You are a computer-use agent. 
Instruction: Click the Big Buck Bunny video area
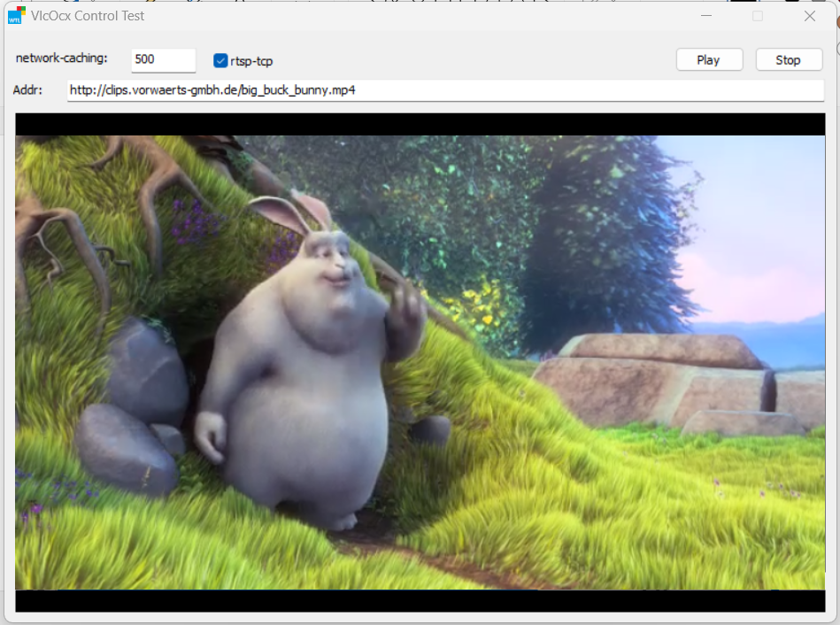pos(420,362)
